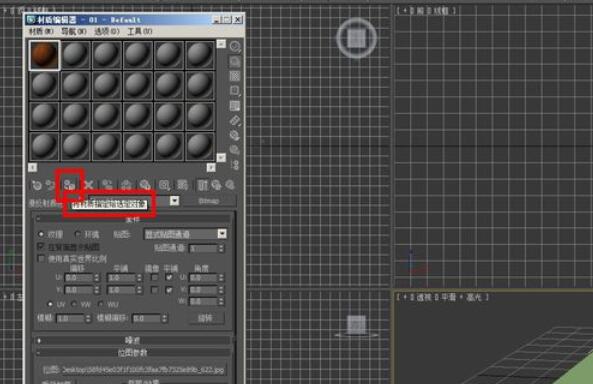Open the 贴图 mapping type dropdown

tap(185, 234)
